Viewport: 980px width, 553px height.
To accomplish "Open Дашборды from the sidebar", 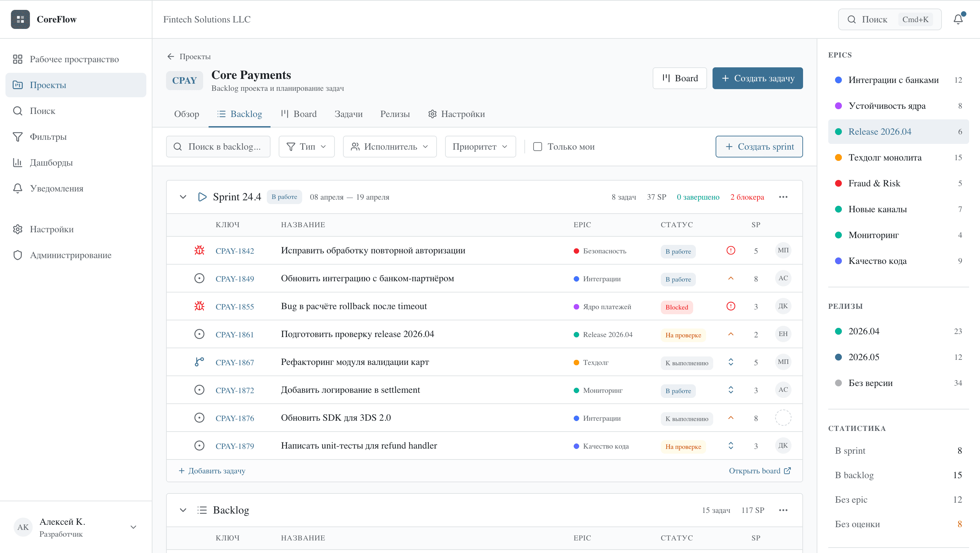I will click(x=51, y=163).
